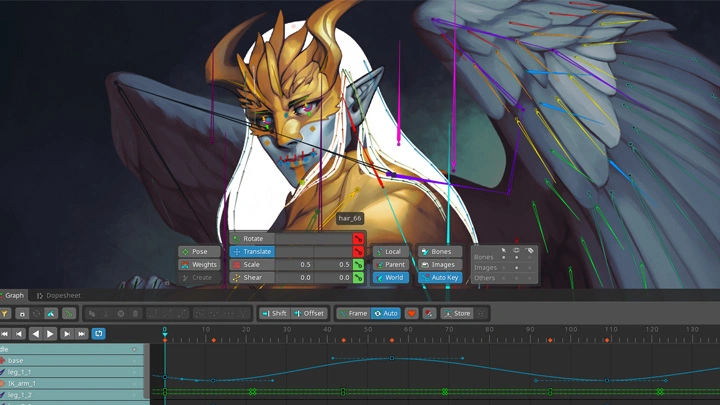Click the red icon right of the heart
The image size is (720, 405).
pos(429,314)
